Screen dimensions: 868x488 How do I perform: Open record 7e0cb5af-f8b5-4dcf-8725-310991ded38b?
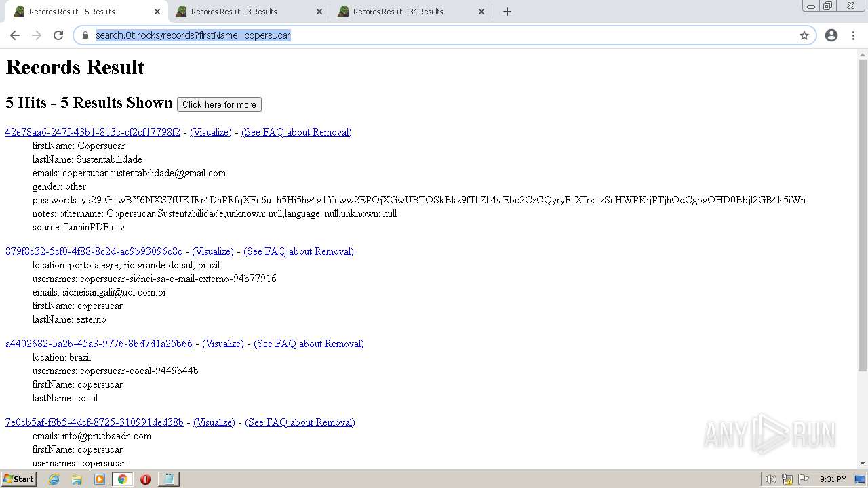(94, 422)
